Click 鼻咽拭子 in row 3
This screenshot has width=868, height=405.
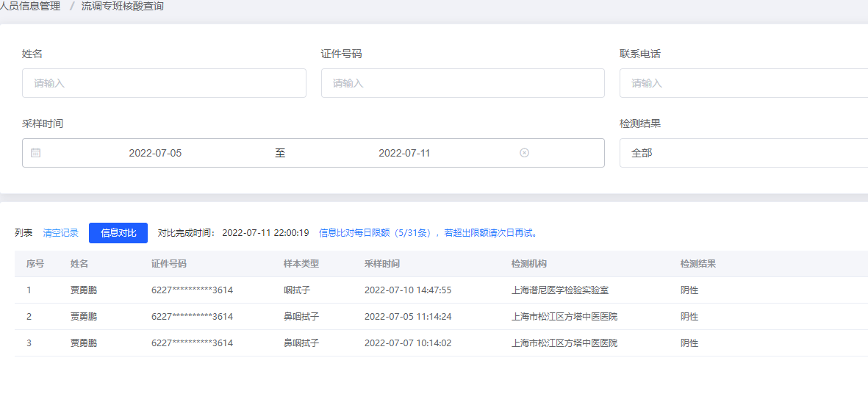pyautogui.click(x=301, y=343)
